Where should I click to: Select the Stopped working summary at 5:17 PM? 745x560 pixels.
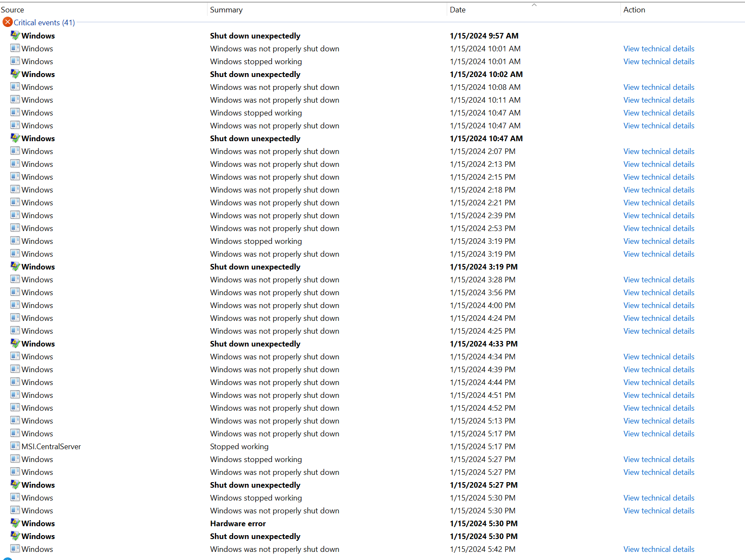coord(239,447)
